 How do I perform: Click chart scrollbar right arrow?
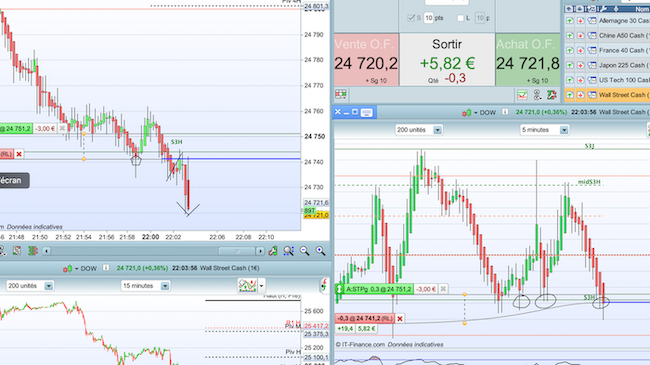(x=260, y=251)
